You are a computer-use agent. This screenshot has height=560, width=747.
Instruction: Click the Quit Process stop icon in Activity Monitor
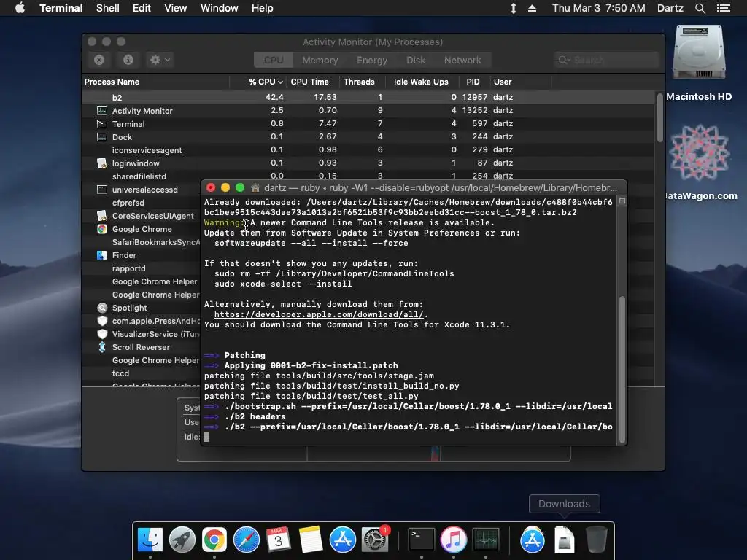(x=99, y=60)
